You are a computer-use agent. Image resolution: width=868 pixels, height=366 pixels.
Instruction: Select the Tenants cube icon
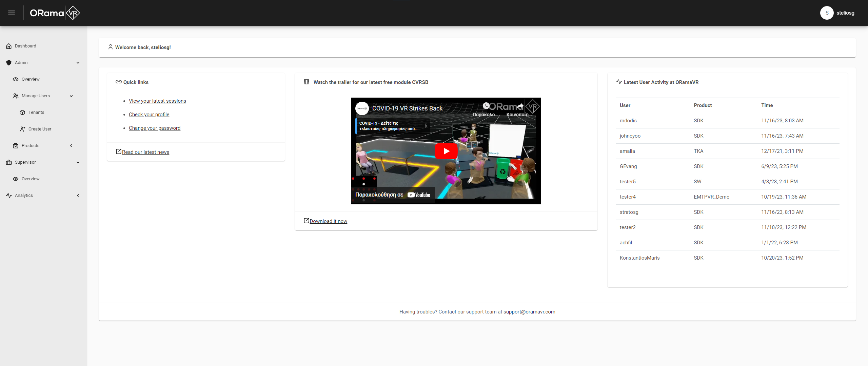(22, 113)
